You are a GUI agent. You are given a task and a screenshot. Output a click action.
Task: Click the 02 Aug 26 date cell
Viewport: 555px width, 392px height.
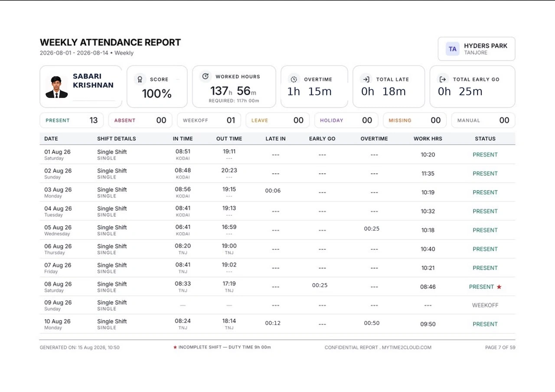click(58, 174)
